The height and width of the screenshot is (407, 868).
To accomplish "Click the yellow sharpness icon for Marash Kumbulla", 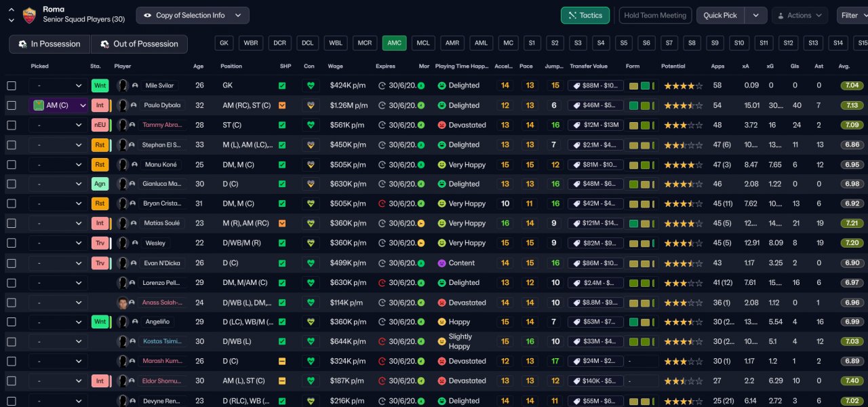I will coord(282,362).
